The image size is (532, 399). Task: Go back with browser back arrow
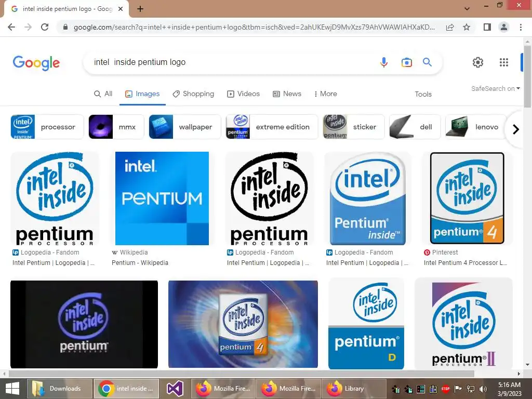click(x=11, y=27)
